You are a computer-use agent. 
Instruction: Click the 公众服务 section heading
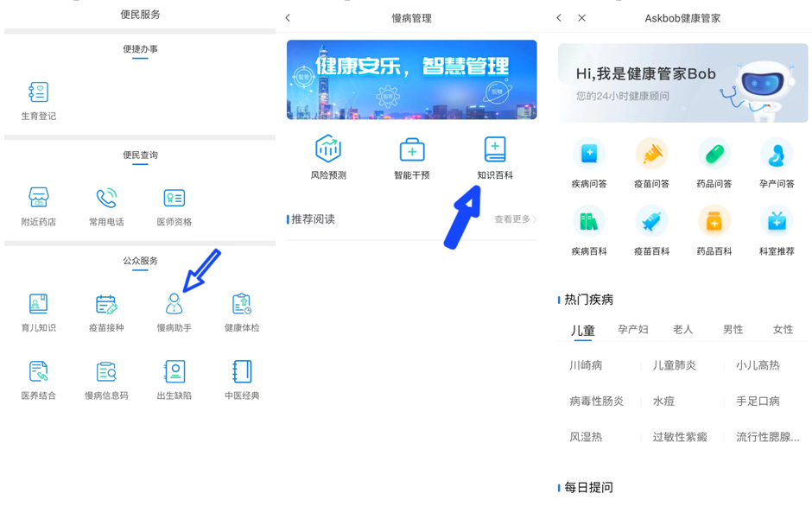[x=140, y=261]
